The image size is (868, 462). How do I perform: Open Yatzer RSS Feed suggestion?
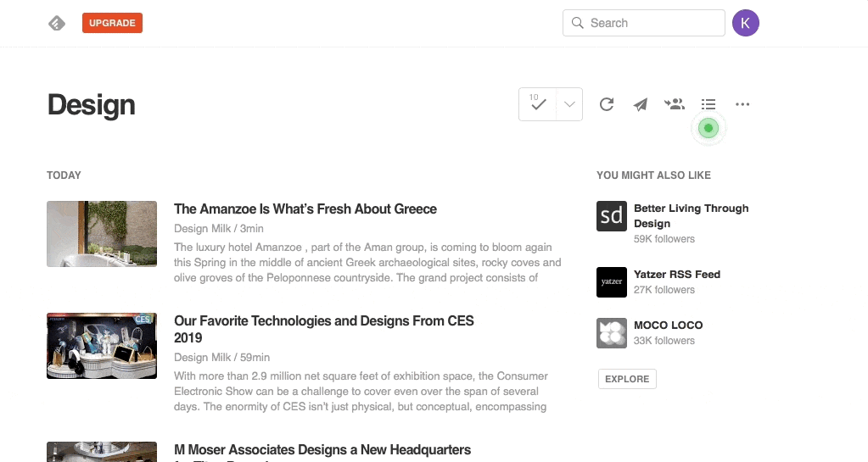[x=677, y=275]
